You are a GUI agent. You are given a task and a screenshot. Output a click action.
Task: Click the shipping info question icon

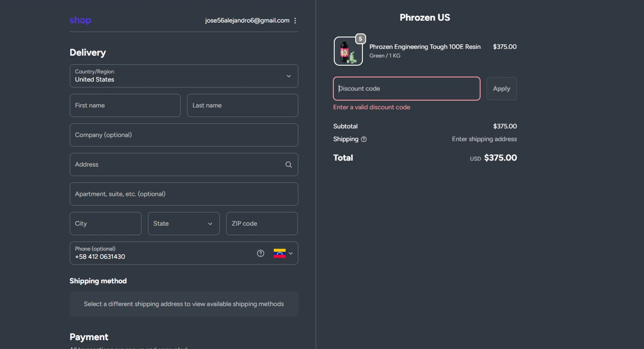(364, 139)
